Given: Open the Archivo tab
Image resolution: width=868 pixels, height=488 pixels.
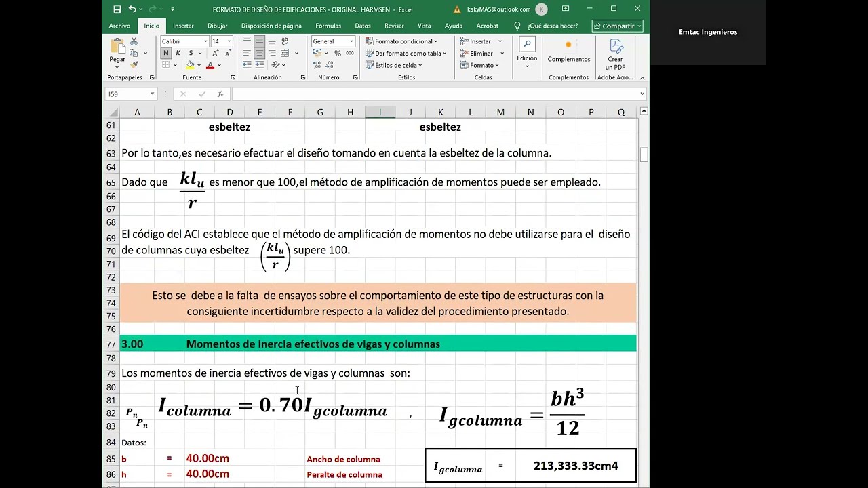Looking at the screenshot, I should (119, 26).
